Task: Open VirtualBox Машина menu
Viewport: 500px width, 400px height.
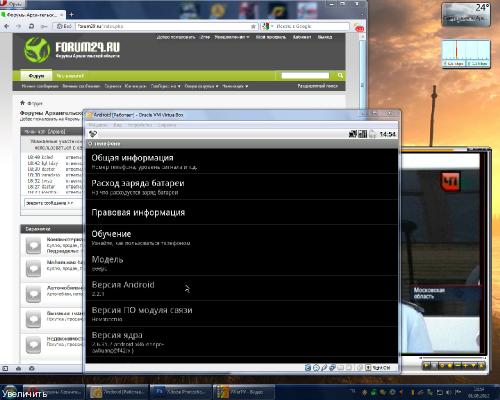Action: (98, 125)
